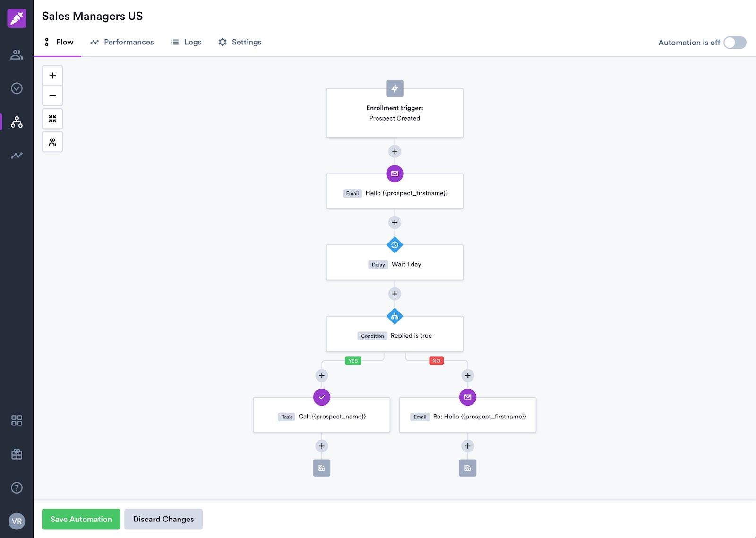Click the Discard Changes button
This screenshot has height=538, width=756.
point(163,519)
